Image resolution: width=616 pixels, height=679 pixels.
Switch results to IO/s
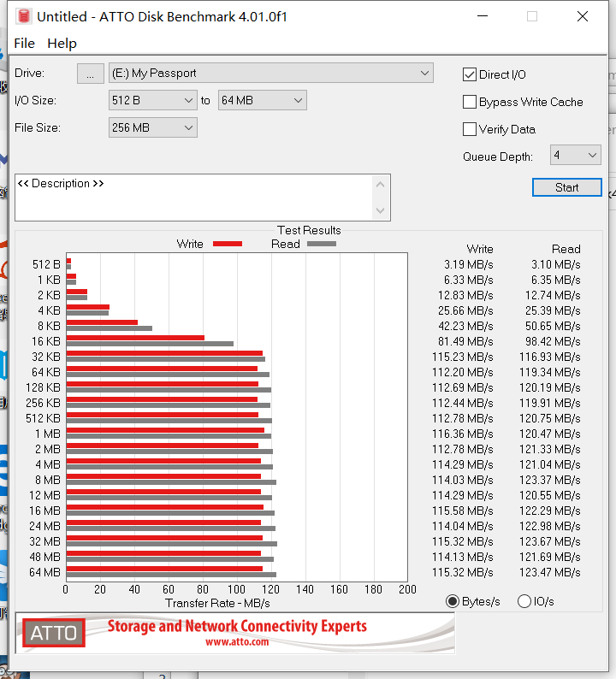[524, 601]
